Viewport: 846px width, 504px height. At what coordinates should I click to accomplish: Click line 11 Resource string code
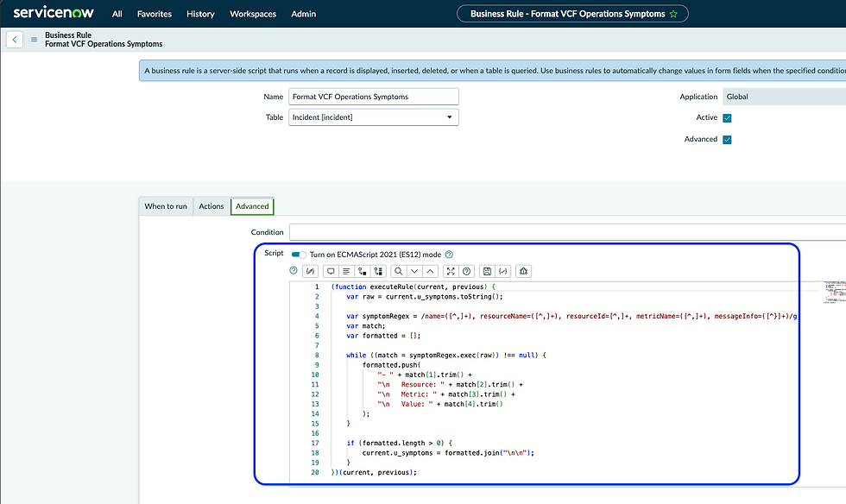pyautogui.click(x=450, y=384)
